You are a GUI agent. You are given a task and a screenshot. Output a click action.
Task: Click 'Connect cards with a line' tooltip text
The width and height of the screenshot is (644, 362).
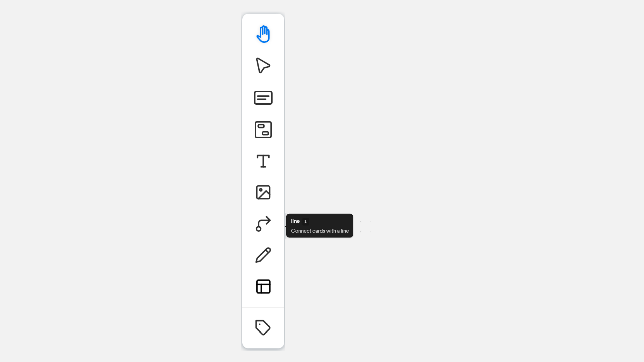click(320, 231)
